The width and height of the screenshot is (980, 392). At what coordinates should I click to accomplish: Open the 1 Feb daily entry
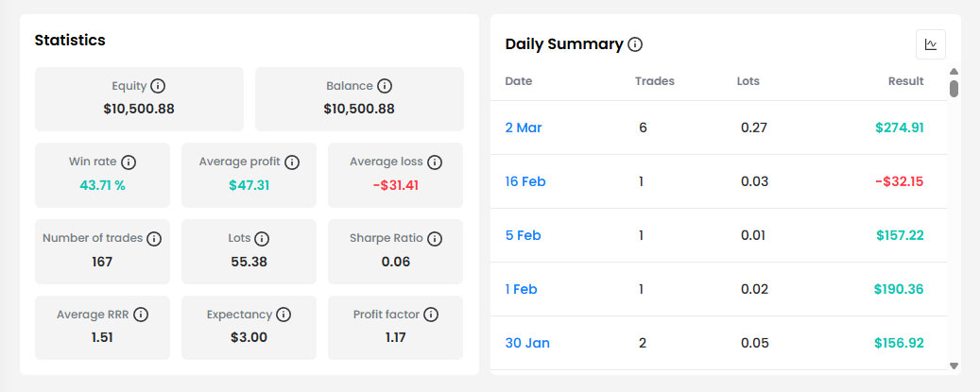point(521,289)
